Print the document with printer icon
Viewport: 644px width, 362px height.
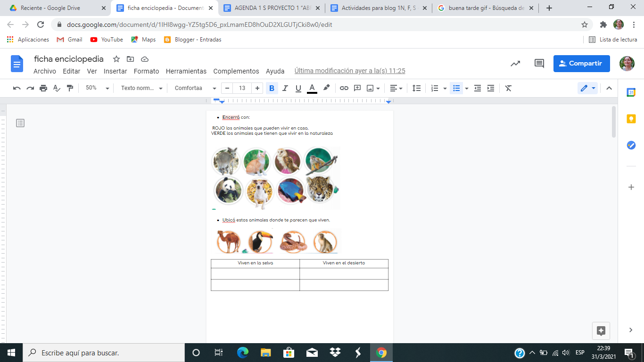(43, 88)
